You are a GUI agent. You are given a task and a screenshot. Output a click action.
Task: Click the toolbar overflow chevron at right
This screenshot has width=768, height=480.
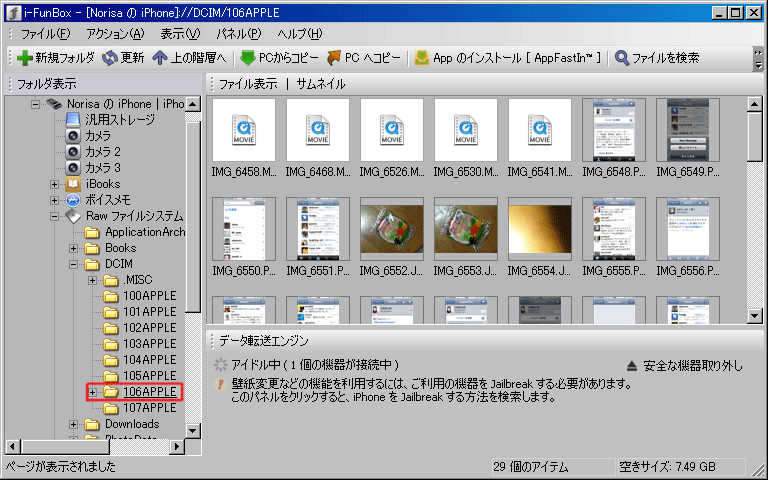758,58
